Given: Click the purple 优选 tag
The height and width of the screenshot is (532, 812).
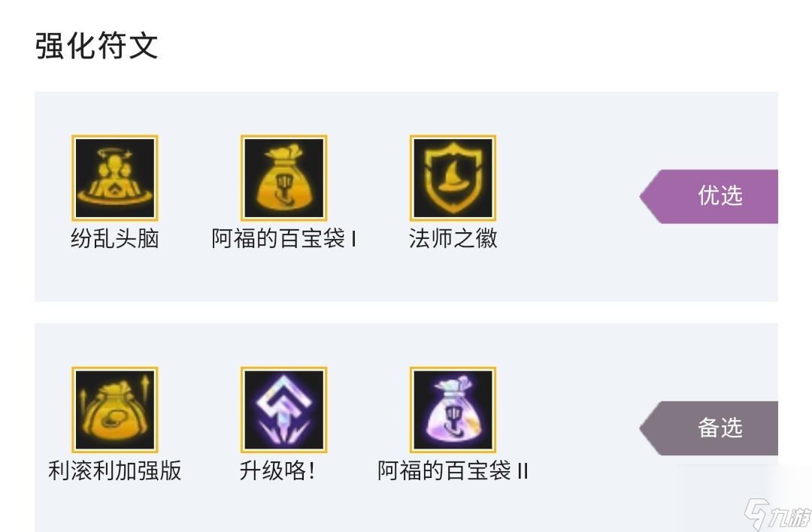Looking at the screenshot, I should click(x=709, y=196).
